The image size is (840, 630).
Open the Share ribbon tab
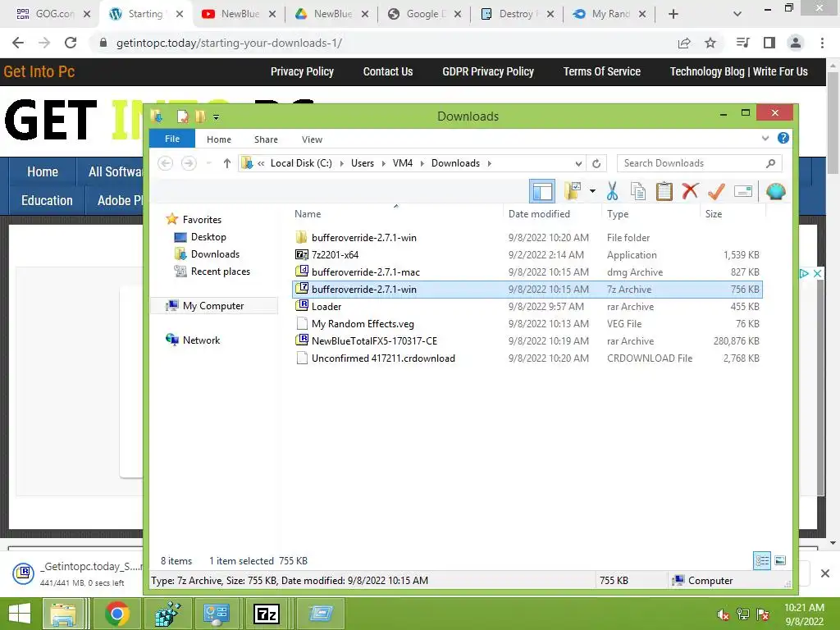point(266,139)
